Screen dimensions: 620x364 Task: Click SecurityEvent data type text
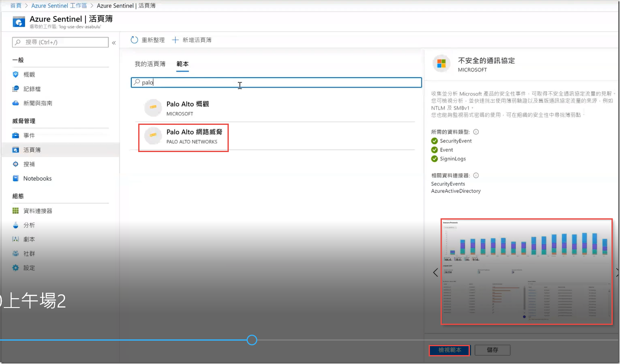(456, 141)
